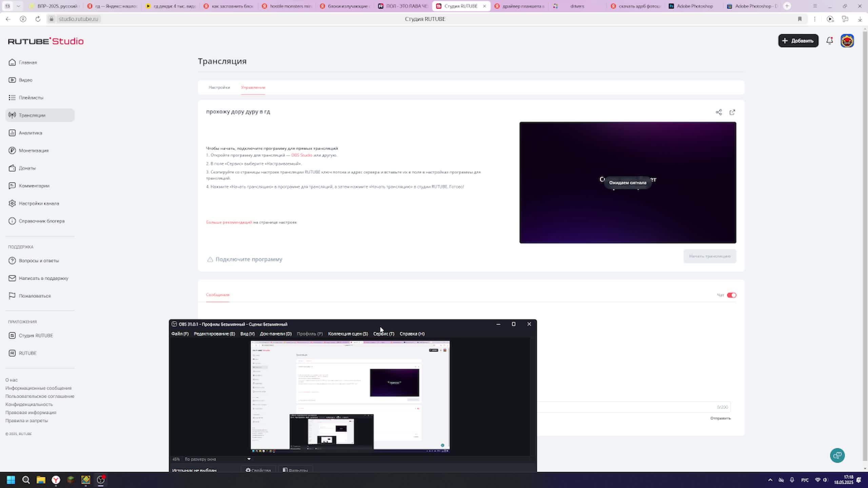Image resolution: width=868 pixels, height=488 pixels.
Task: Show hidden system tray icons
Action: (770, 480)
